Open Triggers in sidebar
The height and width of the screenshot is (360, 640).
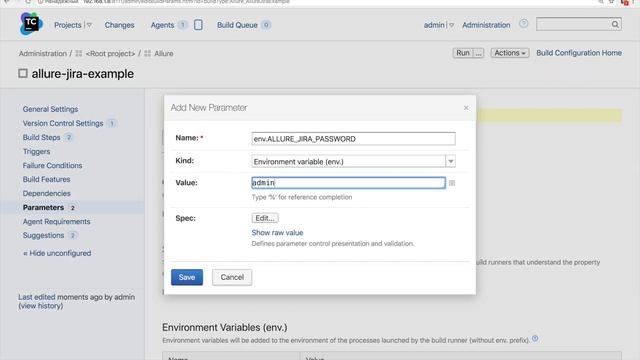pos(36,151)
